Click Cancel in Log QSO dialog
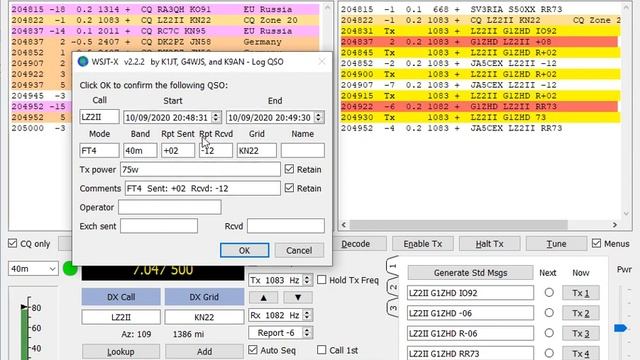Viewport: 640px width, 360px height. tap(299, 250)
